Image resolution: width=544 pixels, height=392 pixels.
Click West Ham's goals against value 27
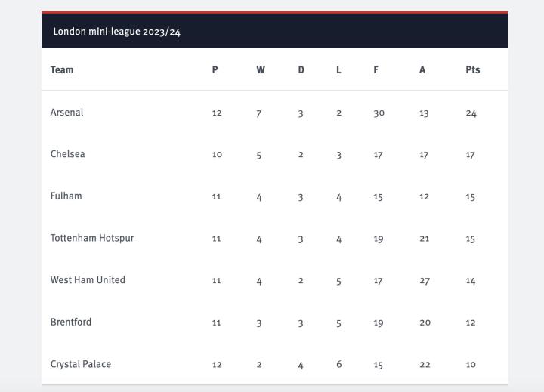[424, 281]
